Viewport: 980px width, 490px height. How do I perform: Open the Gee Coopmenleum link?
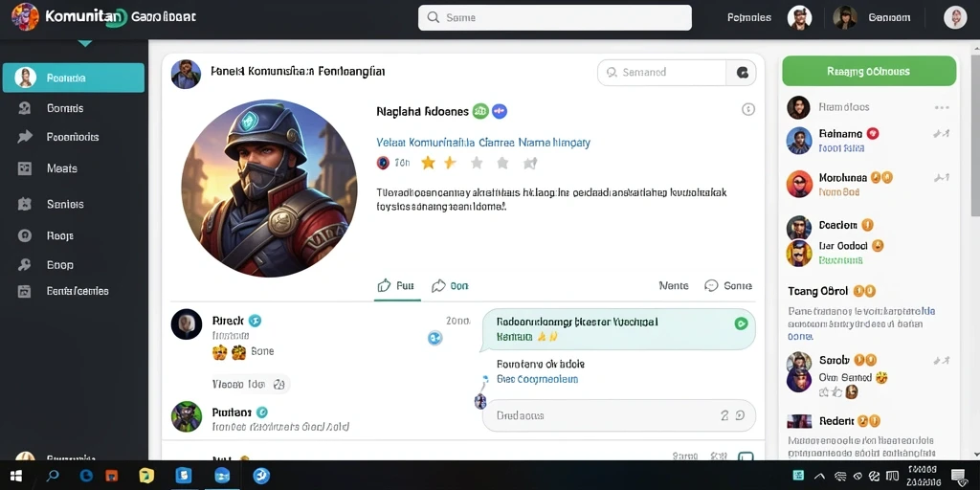click(x=538, y=379)
